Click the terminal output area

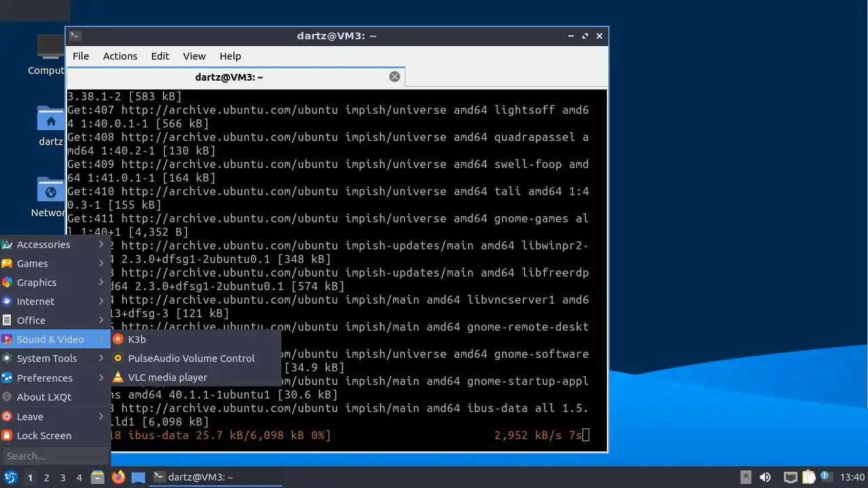[x=337, y=269]
